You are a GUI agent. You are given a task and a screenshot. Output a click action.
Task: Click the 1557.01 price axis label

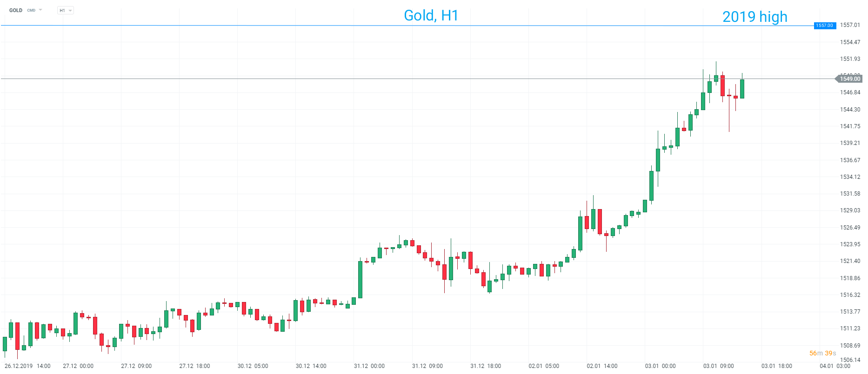point(850,25)
